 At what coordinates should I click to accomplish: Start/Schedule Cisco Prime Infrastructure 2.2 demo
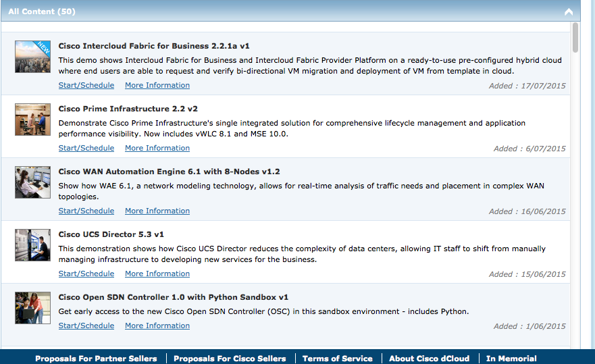pyautogui.click(x=86, y=149)
